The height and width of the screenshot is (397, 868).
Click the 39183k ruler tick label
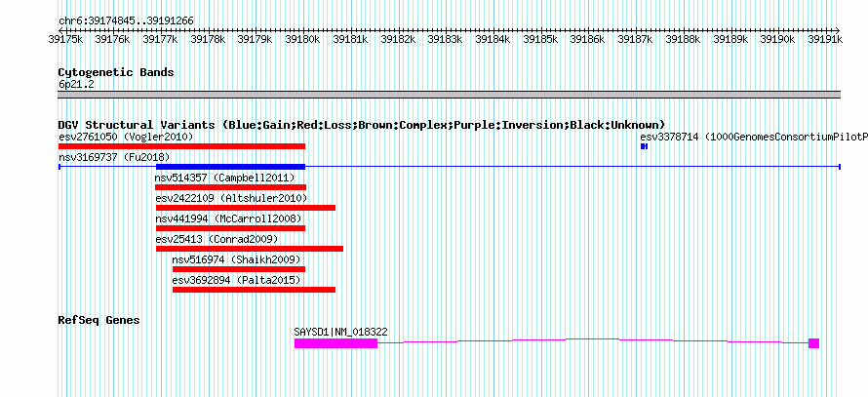click(446, 39)
